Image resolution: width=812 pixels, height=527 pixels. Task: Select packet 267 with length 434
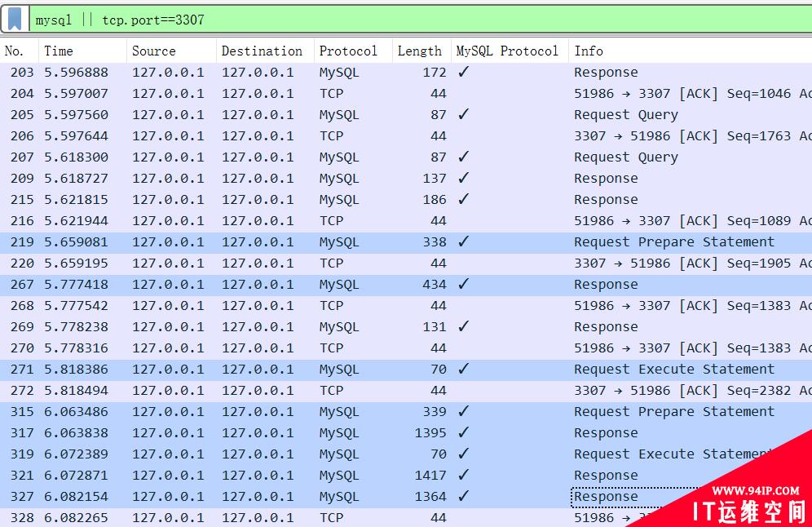[406, 285]
